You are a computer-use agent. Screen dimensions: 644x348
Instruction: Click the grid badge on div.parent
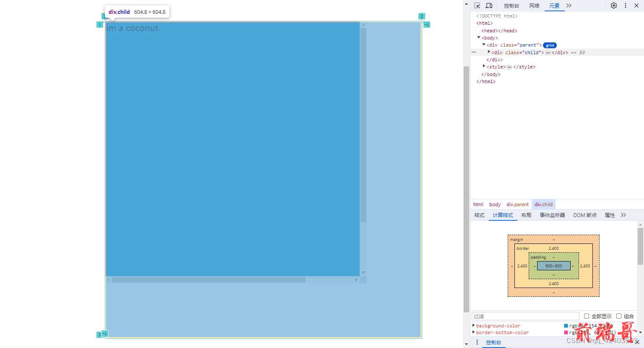click(550, 45)
